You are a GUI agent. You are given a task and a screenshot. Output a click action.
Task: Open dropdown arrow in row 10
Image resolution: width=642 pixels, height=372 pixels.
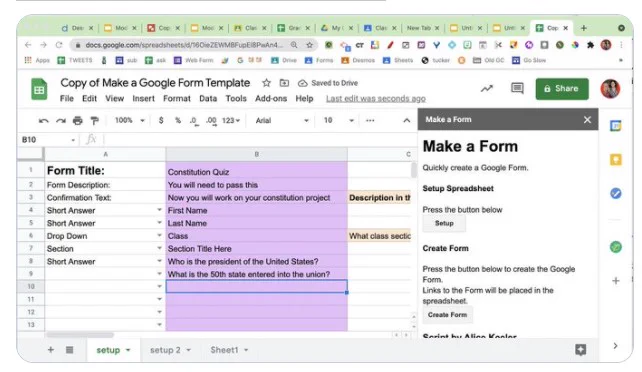pyautogui.click(x=159, y=286)
